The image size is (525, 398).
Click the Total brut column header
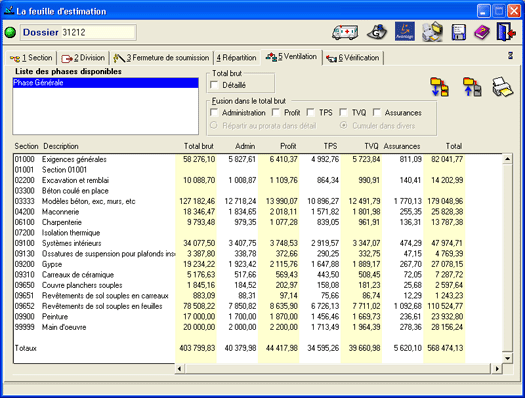click(199, 146)
